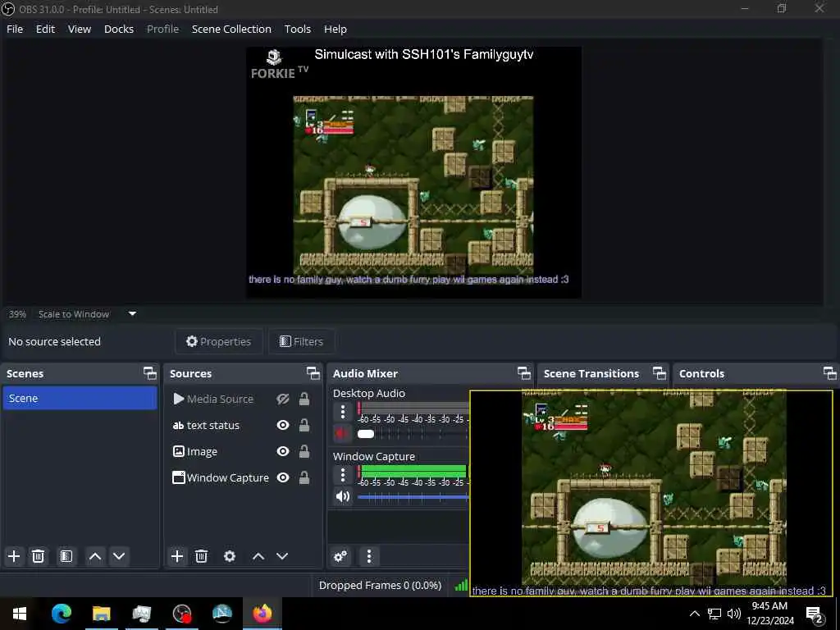
Task: Click the game preview canvas
Action: (x=413, y=172)
